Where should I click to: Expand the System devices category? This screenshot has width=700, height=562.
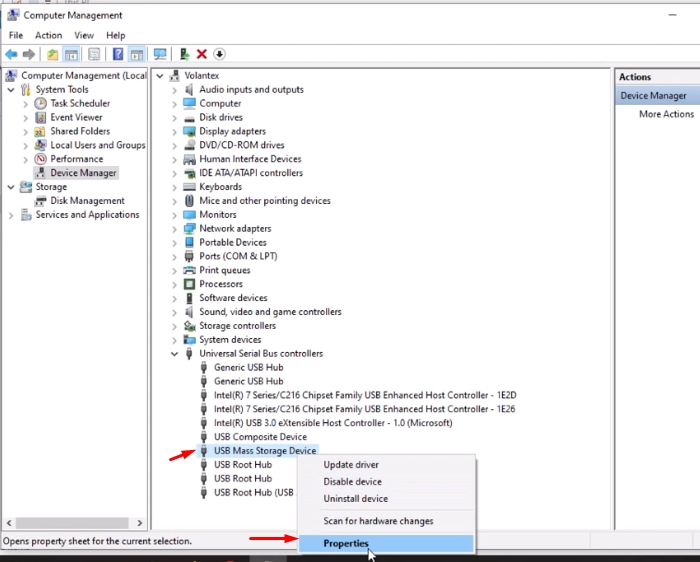point(175,340)
